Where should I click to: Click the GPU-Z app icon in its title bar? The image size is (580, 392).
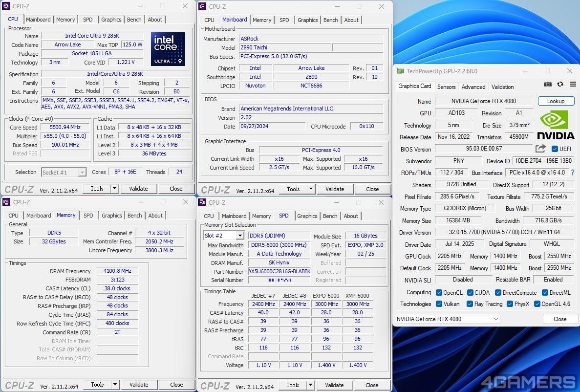coord(400,71)
